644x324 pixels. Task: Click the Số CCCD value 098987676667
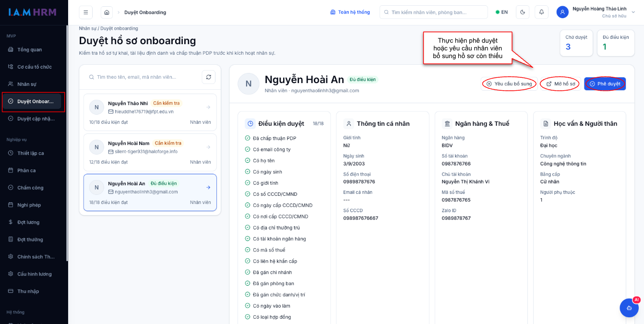point(360,218)
